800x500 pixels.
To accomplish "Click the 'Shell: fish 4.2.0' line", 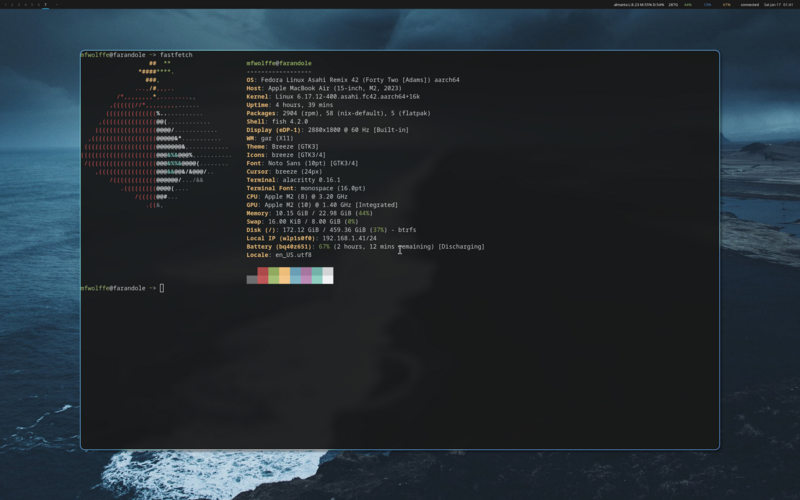I will 277,121.
